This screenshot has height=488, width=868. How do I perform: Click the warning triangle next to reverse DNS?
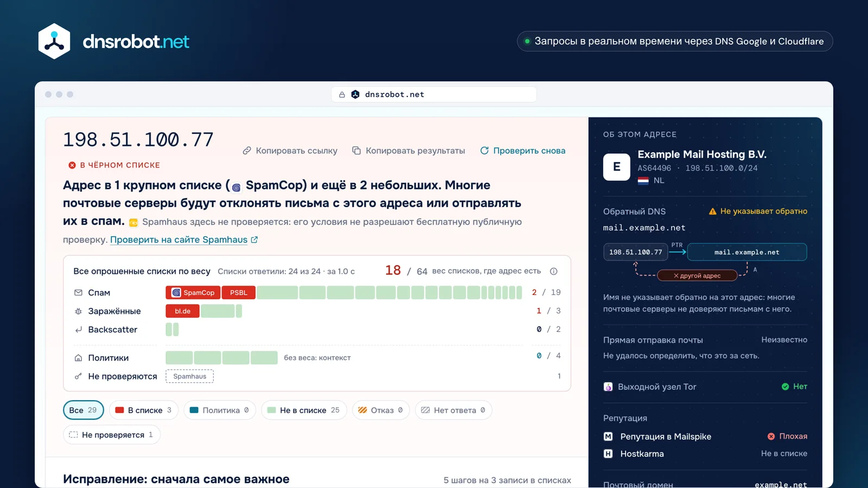pos(713,211)
